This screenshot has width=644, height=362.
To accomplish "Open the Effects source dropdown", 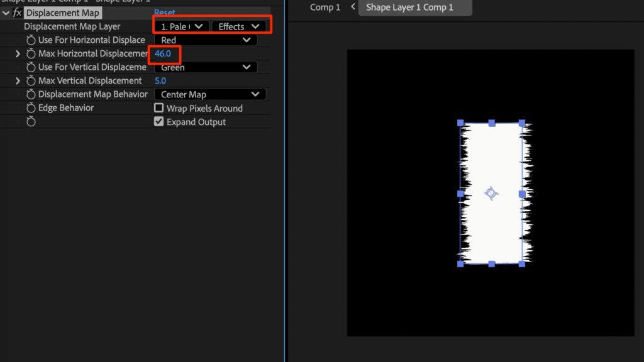I will coord(238,26).
